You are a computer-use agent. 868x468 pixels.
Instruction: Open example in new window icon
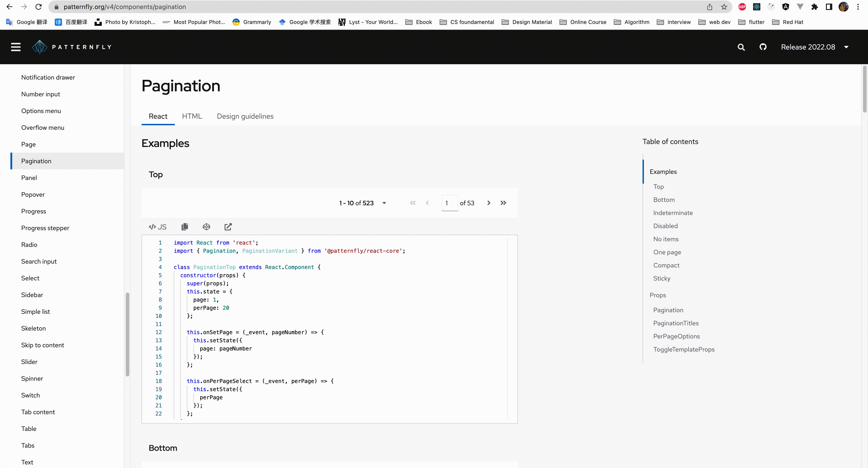click(228, 227)
